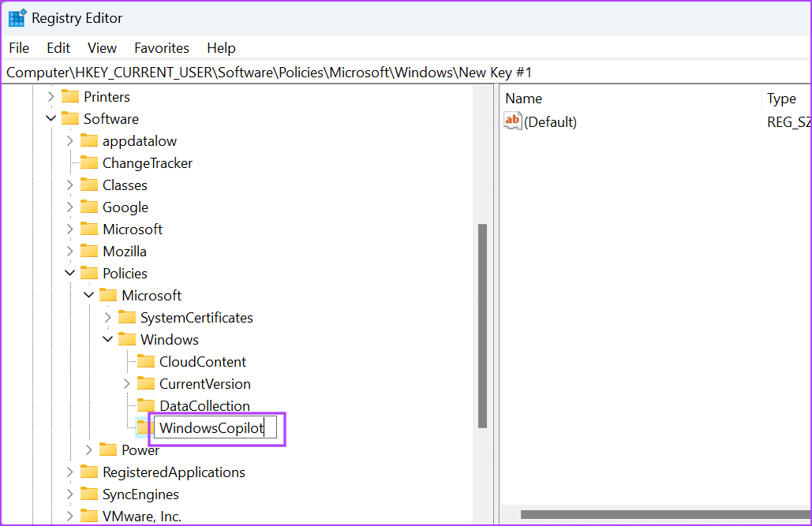This screenshot has height=526, width=812.
Task: Select the (Default) value name
Action: (x=550, y=122)
